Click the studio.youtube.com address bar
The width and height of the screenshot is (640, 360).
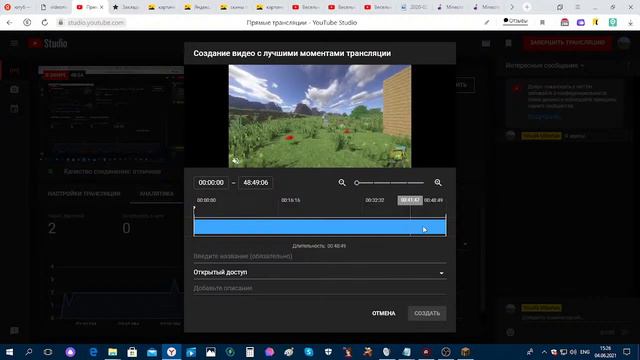pyautogui.click(x=96, y=22)
